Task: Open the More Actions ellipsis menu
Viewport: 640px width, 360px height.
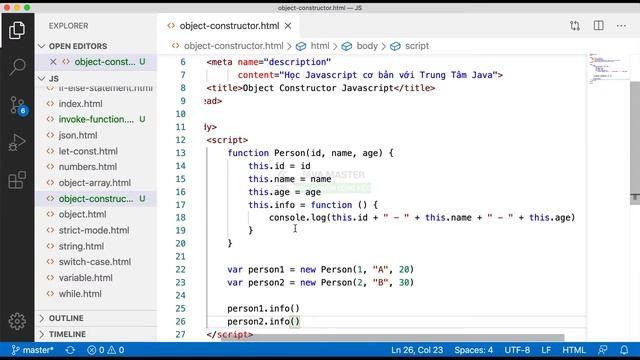Action: (x=621, y=26)
